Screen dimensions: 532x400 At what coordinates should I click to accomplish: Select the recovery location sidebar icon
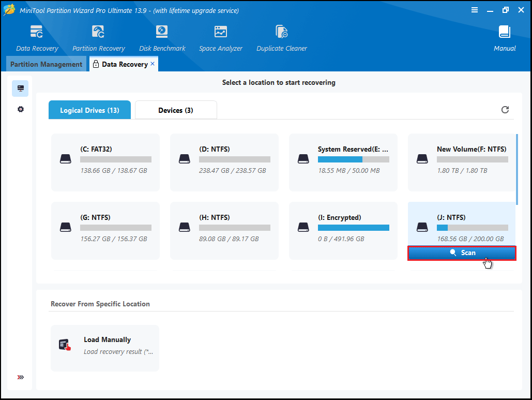(20, 88)
